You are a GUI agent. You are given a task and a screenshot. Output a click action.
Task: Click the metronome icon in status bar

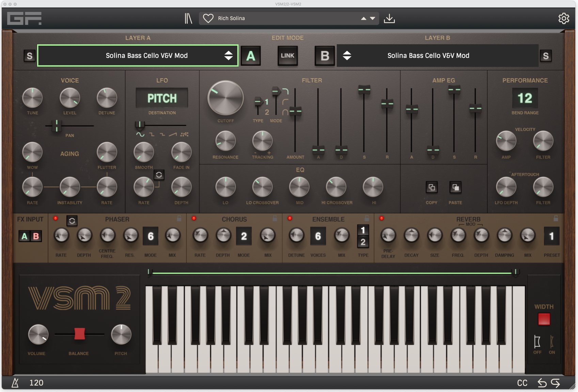point(15,383)
